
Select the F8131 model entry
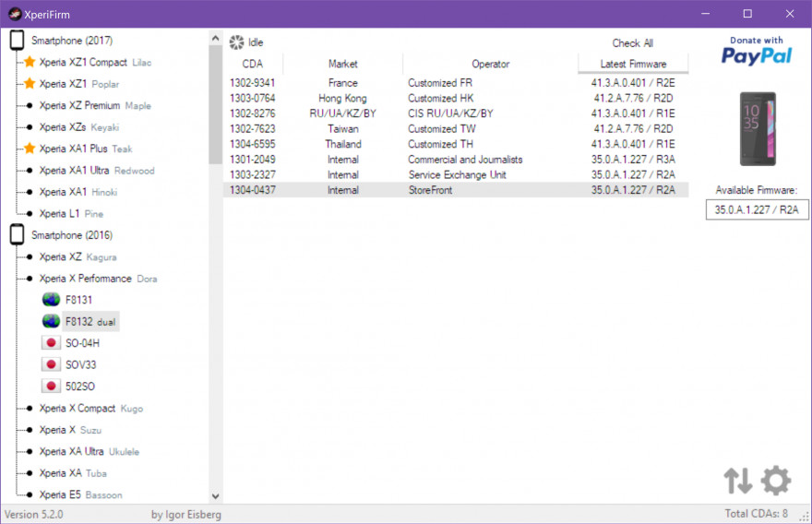tap(78, 300)
